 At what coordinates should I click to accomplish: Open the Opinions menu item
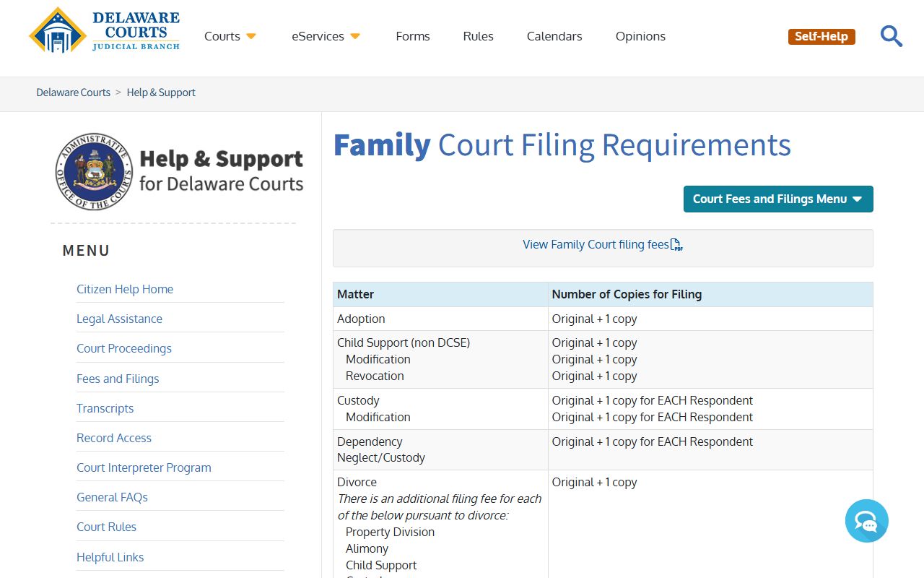pyautogui.click(x=640, y=36)
